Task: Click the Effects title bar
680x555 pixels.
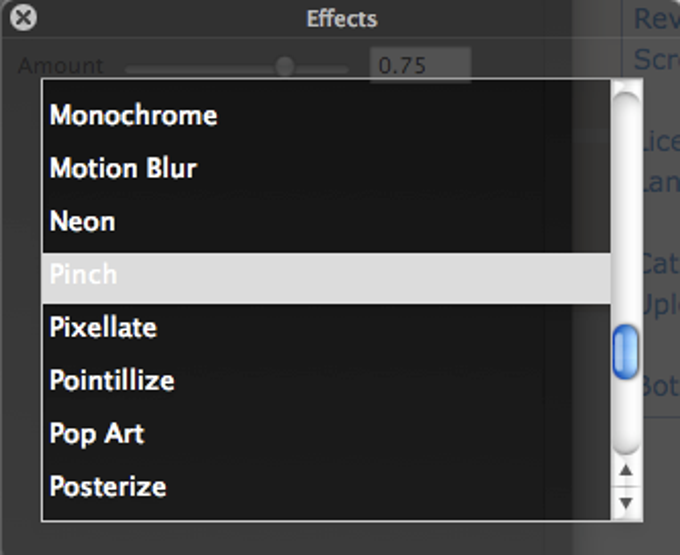Action: [342, 19]
